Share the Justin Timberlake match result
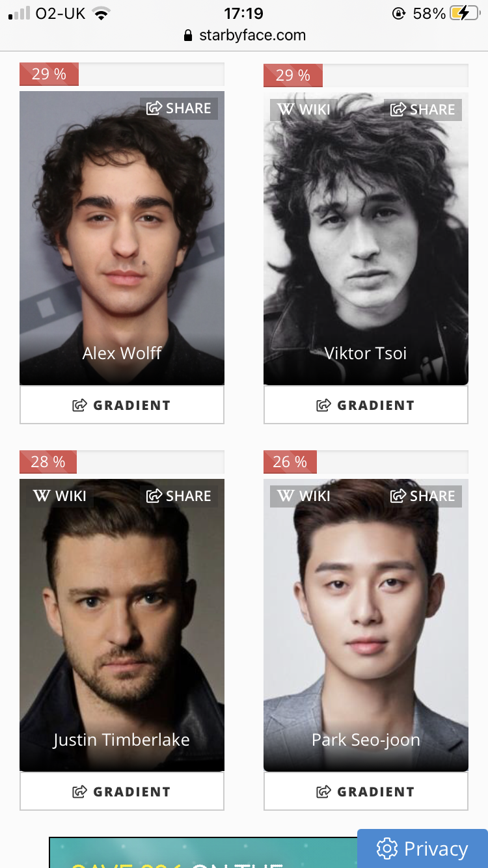488x868 pixels. (179, 496)
